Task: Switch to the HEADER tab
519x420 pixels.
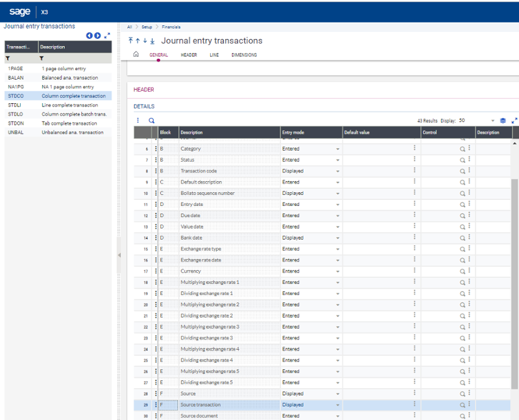Action: pyautogui.click(x=188, y=55)
